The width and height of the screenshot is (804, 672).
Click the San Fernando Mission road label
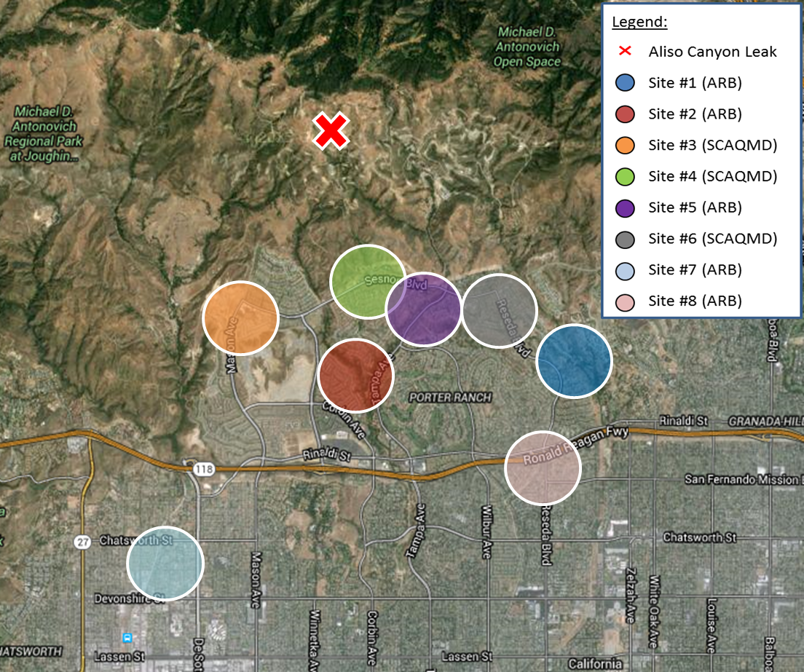coord(744,479)
